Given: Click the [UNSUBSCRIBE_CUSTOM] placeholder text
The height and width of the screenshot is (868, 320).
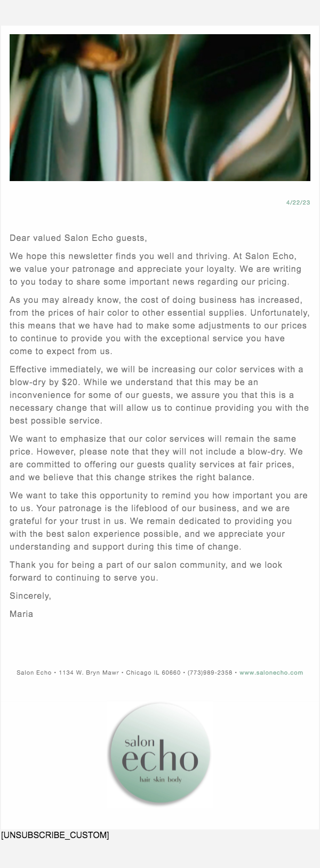Looking at the screenshot, I should [x=55, y=835].
